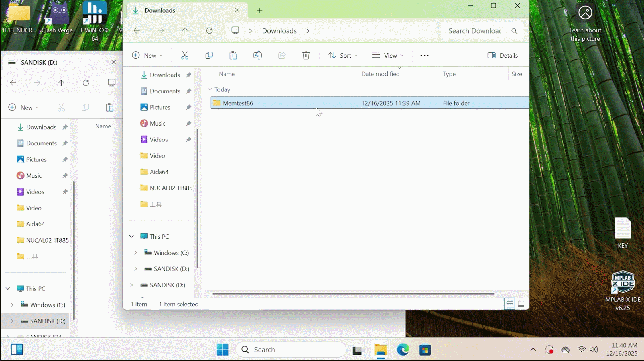Open the Sort dropdown menu
The width and height of the screenshot is (644, 361).
(x=342, y=55)
